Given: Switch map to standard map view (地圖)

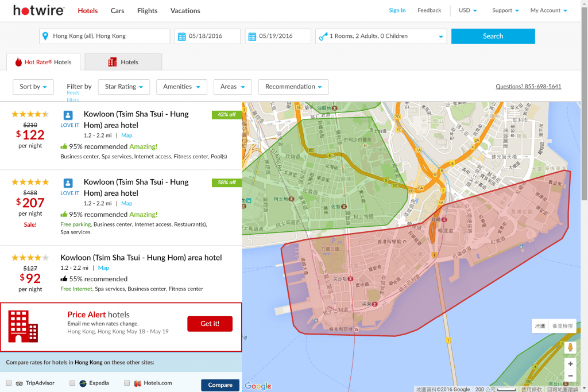Looking at the screenshot, I should coord(540,326).
